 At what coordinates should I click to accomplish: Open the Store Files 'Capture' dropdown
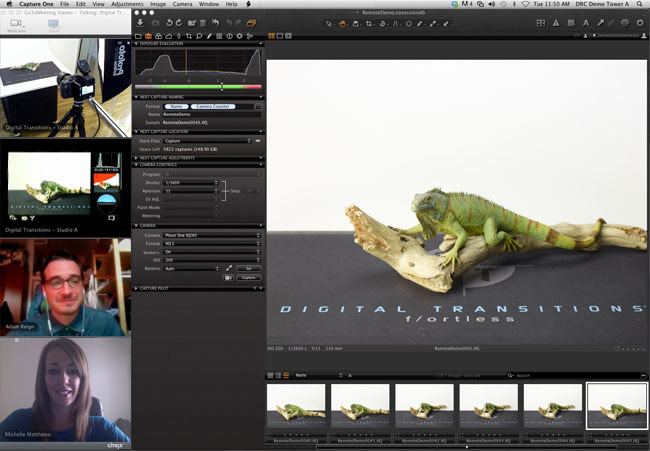point(207,141)
